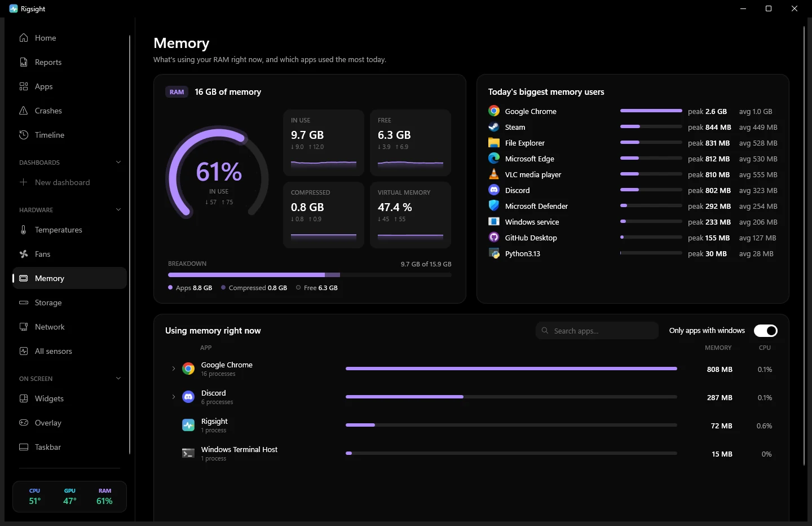Click the Temperatures thermometer icon
Screen dimensions: 812x526
click(24, 230)
